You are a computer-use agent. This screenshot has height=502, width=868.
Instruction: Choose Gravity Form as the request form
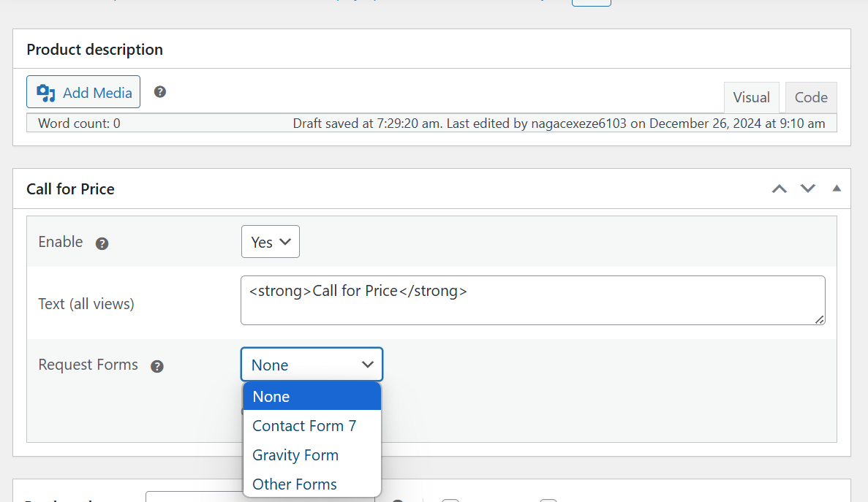[x=295, y=455]
